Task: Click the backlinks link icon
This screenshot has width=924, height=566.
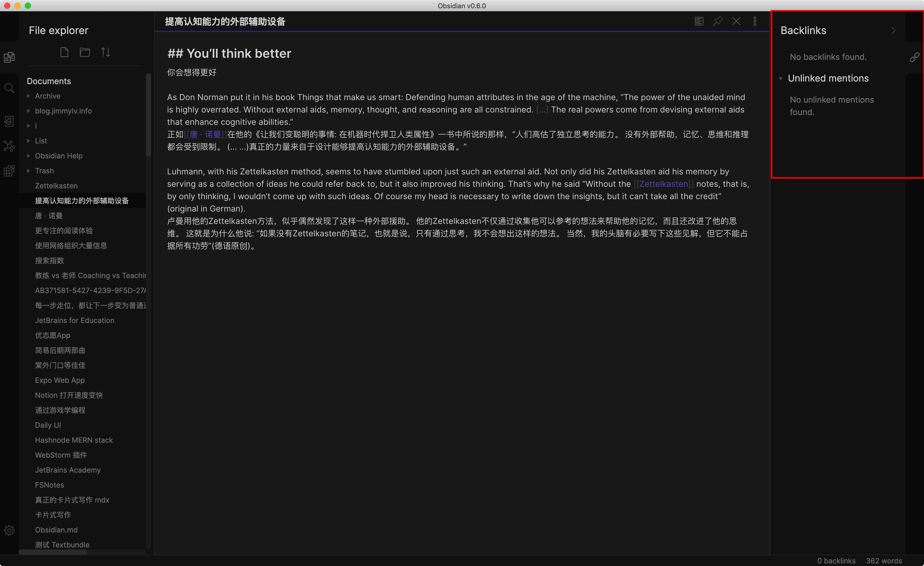Action: click(x=914, y=57)
